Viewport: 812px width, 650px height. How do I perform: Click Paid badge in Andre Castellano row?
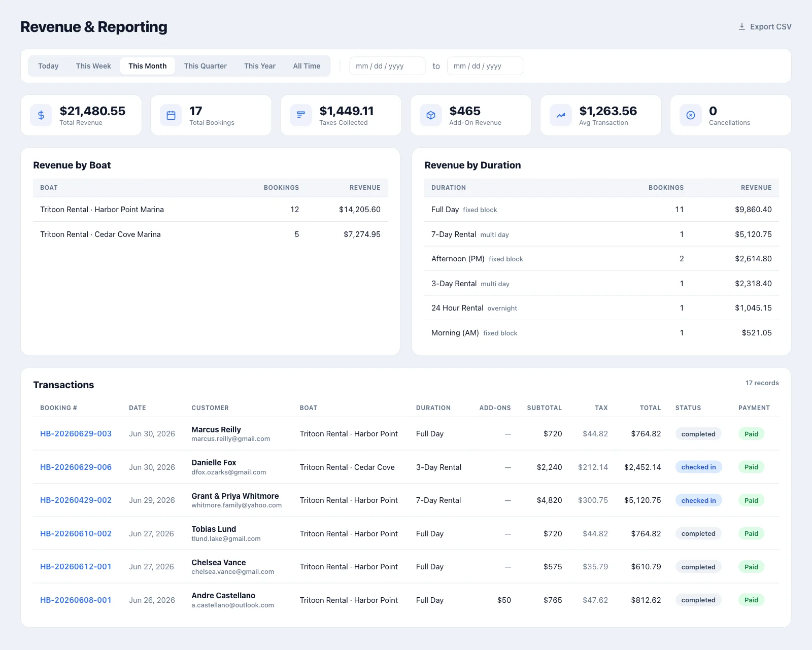coord(751,600)
